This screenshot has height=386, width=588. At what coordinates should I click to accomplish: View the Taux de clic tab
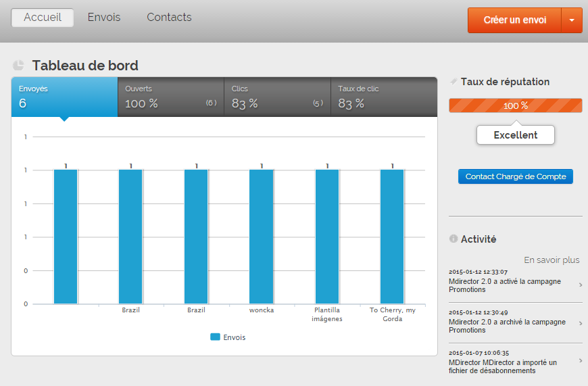point(384,97)
